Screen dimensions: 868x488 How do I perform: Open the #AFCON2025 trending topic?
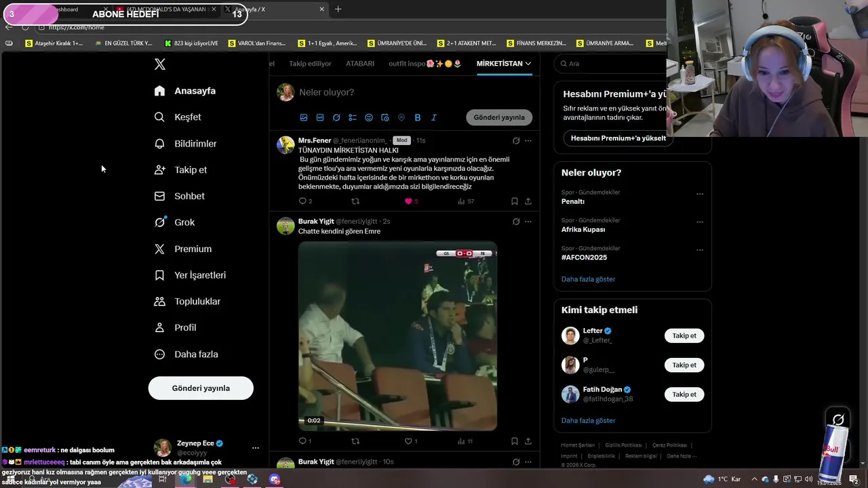tap(584, 258)
